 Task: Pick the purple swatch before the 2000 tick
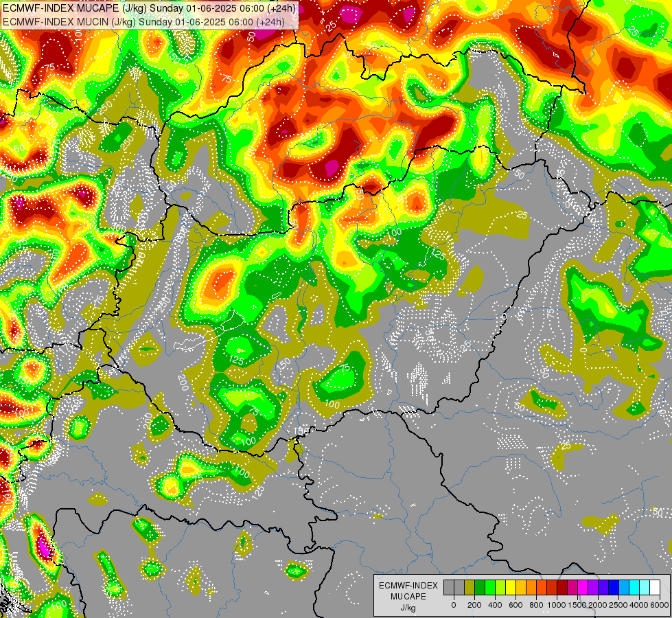coord(593,587)
